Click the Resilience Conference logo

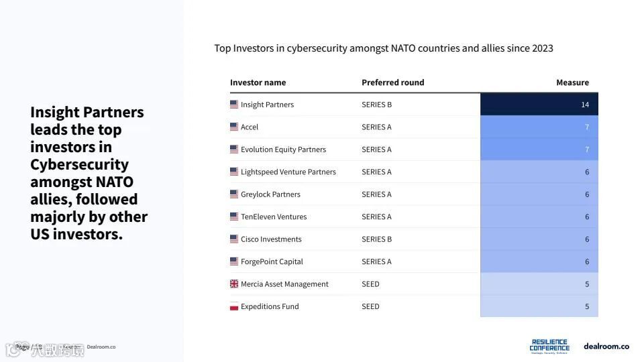(x=549, y=346)
